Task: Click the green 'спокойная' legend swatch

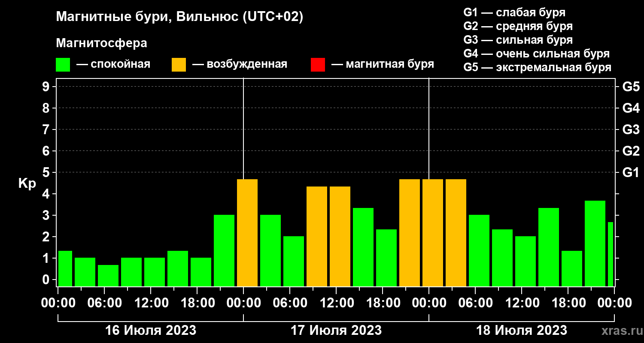Action: (x=63, y=65)
